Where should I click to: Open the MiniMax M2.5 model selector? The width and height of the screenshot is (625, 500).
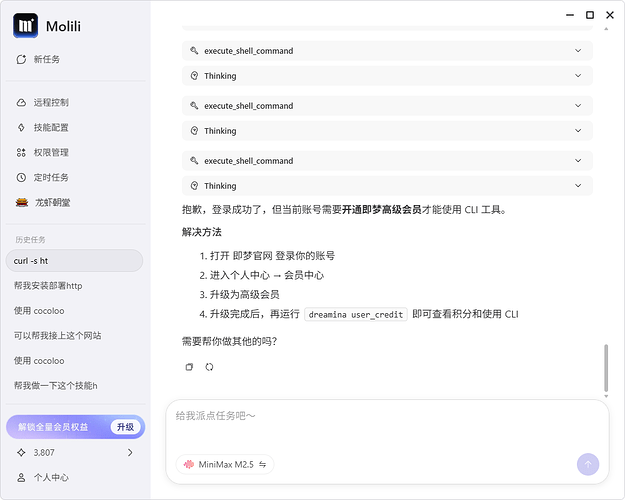(x=224, y=464)
